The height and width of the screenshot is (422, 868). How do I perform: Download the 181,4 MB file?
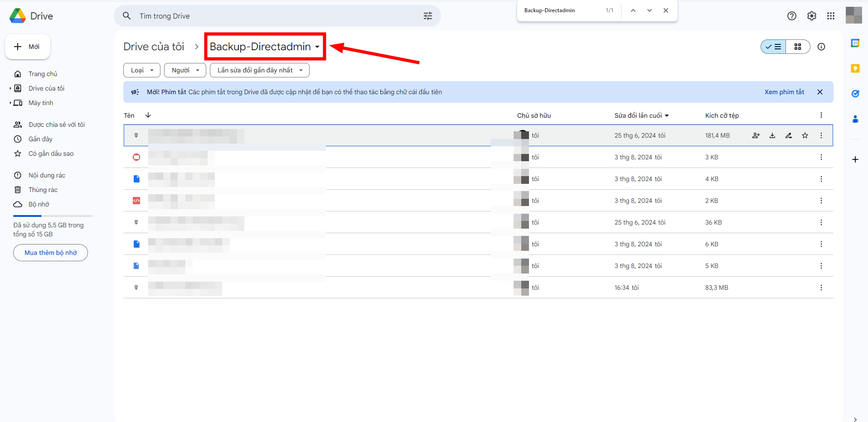click(772, 135)
